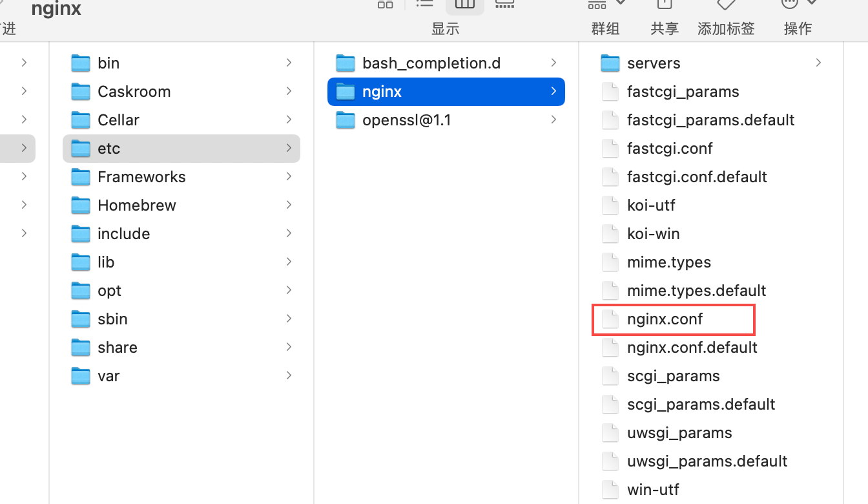The image size is (868, 504).
Task: Click the sbin folder name
Action: coord(112,319)
